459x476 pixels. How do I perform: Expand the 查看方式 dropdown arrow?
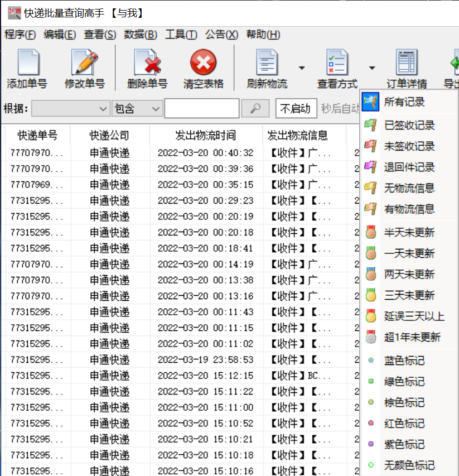click(x=372, y=68)
